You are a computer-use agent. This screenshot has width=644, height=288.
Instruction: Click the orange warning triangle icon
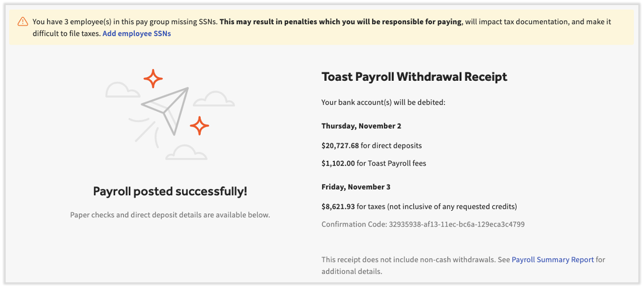tap(23, 22)
